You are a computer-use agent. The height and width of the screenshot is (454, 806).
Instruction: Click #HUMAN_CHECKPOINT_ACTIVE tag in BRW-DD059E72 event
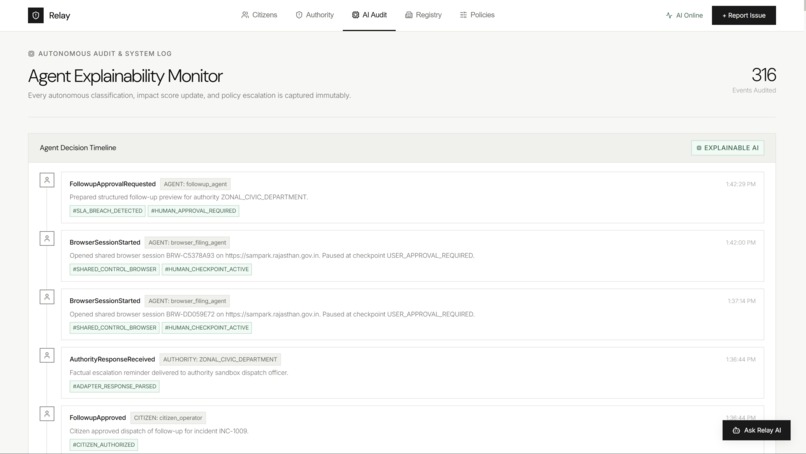(207, 328)
